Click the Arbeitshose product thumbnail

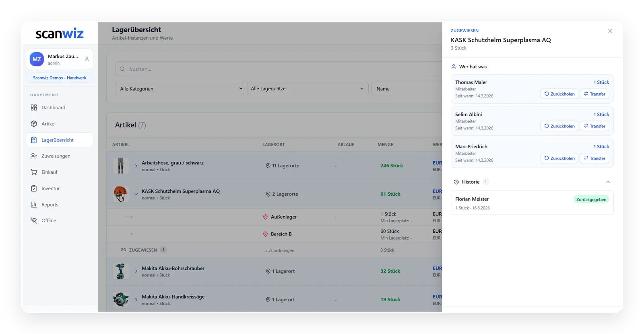coord(120,166)
